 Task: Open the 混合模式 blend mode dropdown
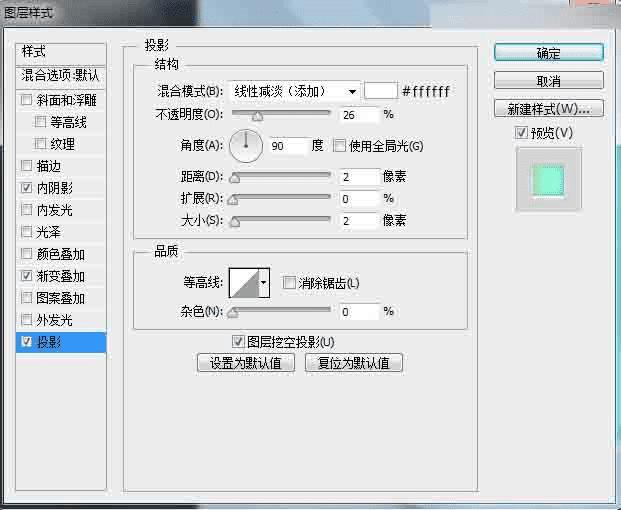(x=295, y=91)
